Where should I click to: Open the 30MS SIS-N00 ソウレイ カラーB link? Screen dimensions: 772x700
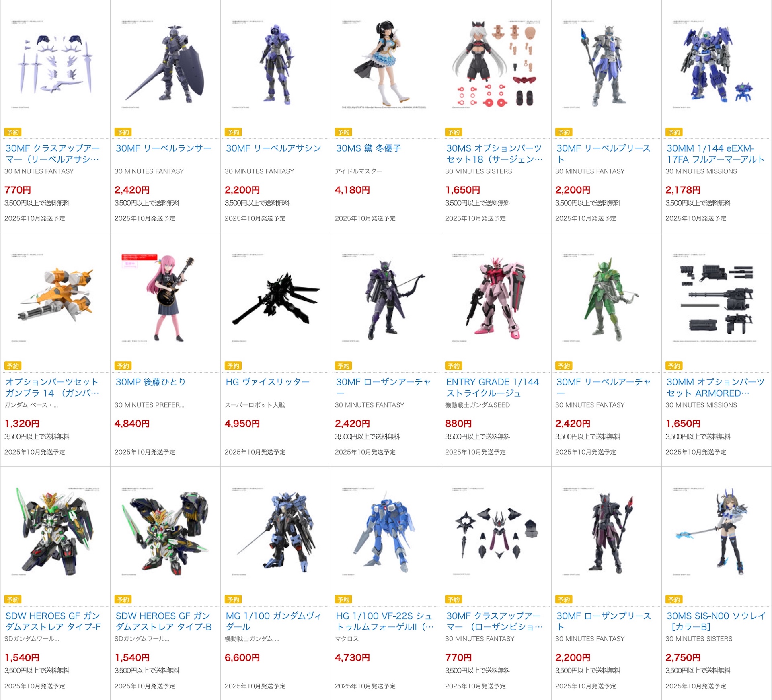[716, 621]
